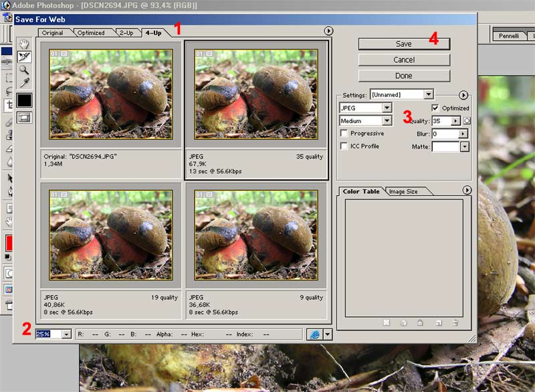The image size is (535, 392).
Task: Open the JPEG file format dropdown
Action: point(387,108)
